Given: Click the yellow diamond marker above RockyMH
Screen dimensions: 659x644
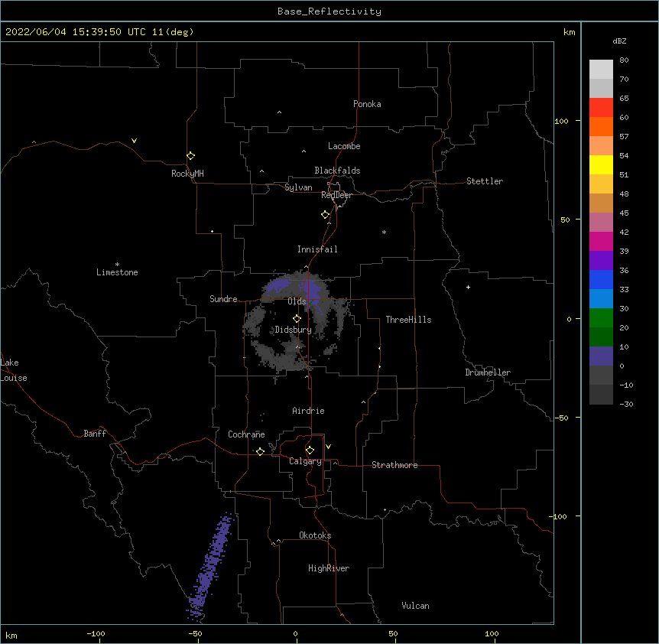Looking at the screenshot, I should (190, 155).
